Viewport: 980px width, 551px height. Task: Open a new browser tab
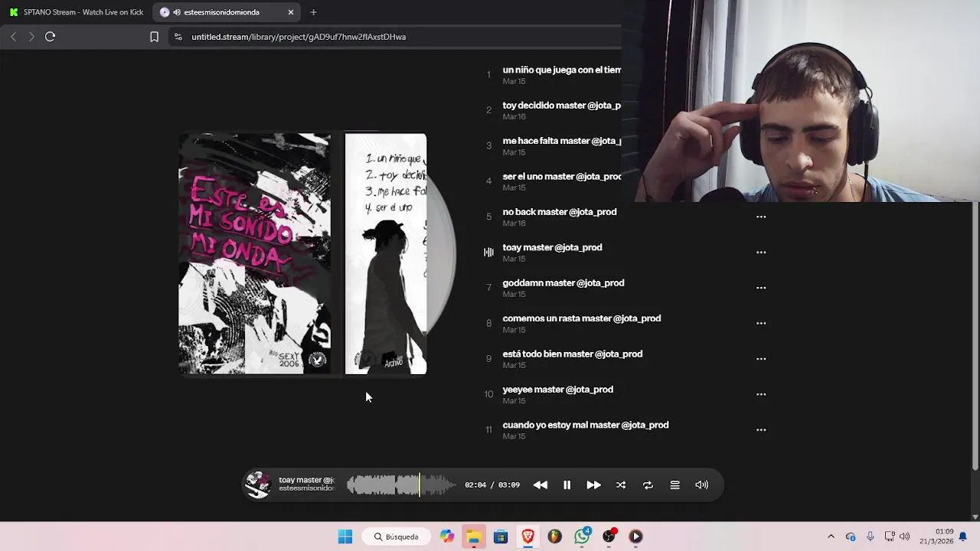click(313, 12)
